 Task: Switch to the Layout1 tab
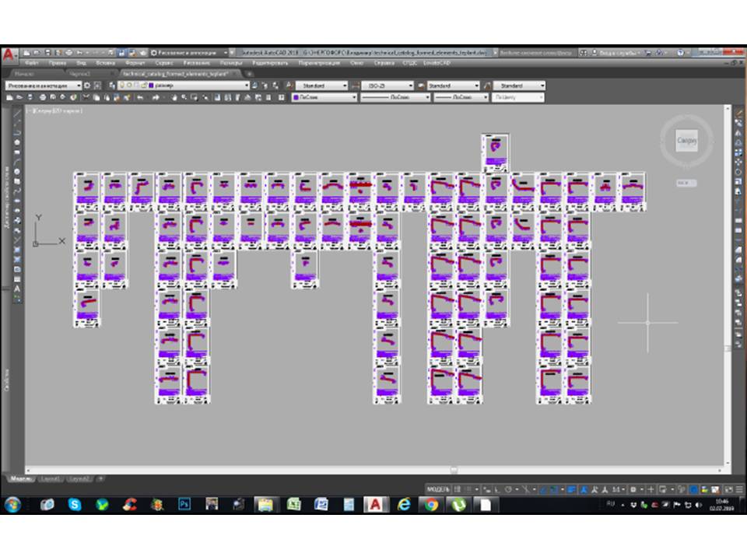pos(51,478)
